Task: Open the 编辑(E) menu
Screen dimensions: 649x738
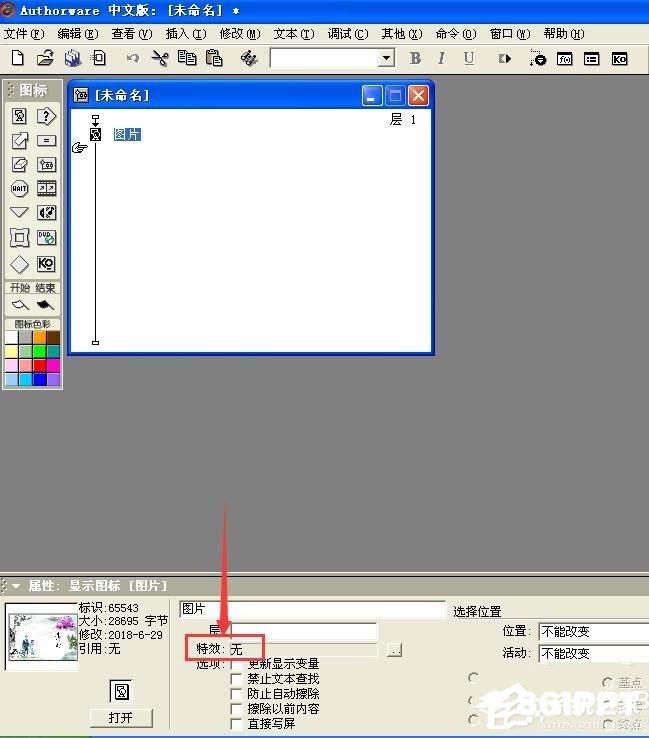Action: pos(78,34)
